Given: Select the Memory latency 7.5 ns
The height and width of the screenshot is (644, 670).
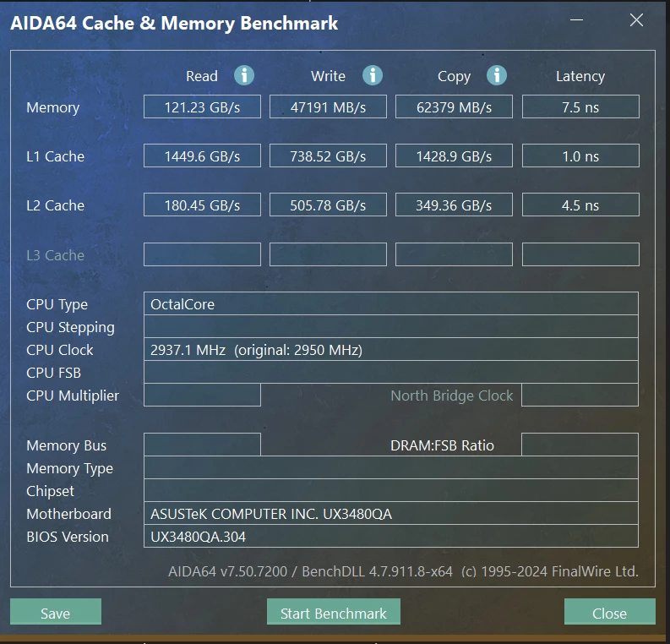Looking at the screenshot, I should point(580,106).
